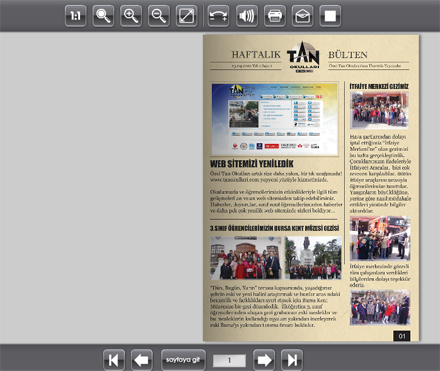Screen dimensions: 440x371
Task: Select the magnifier search tool
Action: pos(103,16)
